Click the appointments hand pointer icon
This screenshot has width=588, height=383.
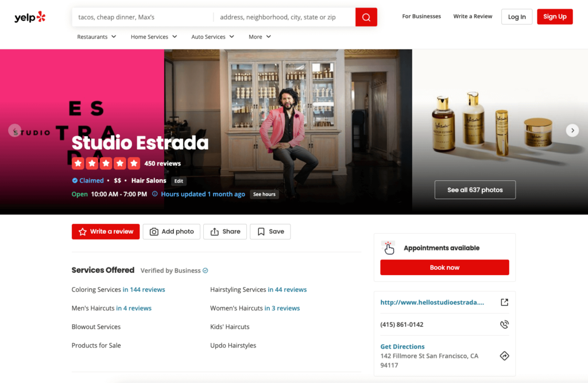click(389, 248)
